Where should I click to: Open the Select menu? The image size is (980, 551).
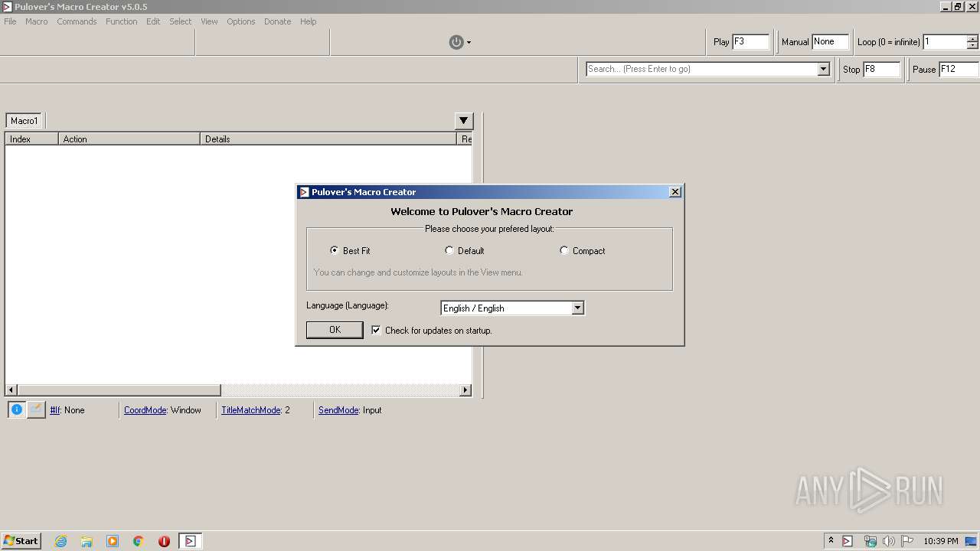pos(181,21)
